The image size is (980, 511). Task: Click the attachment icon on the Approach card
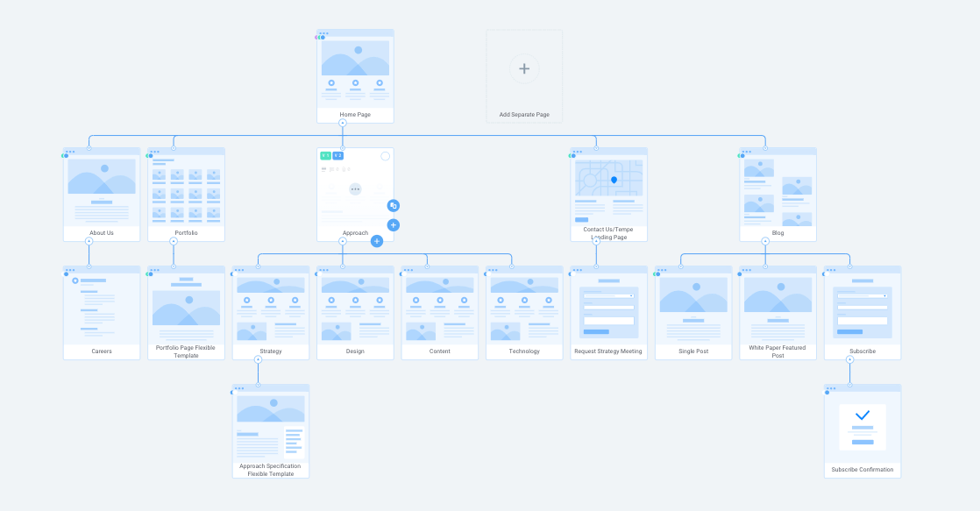pos(343,169)
